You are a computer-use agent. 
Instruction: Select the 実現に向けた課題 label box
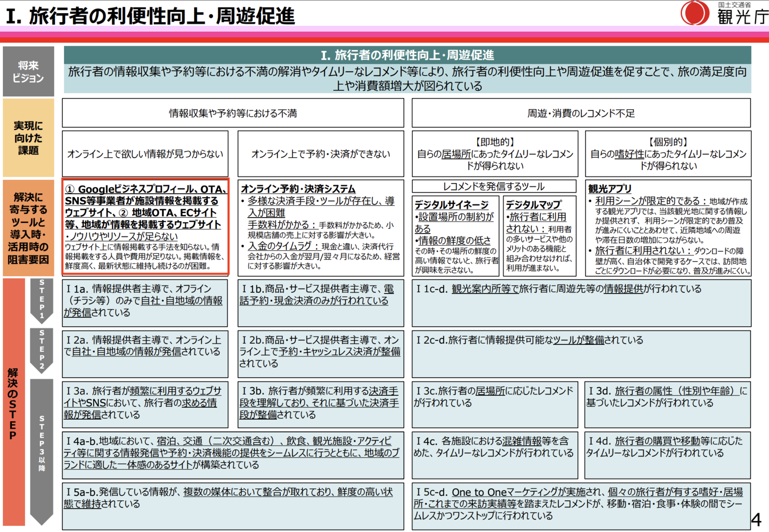tap(28, 138)
